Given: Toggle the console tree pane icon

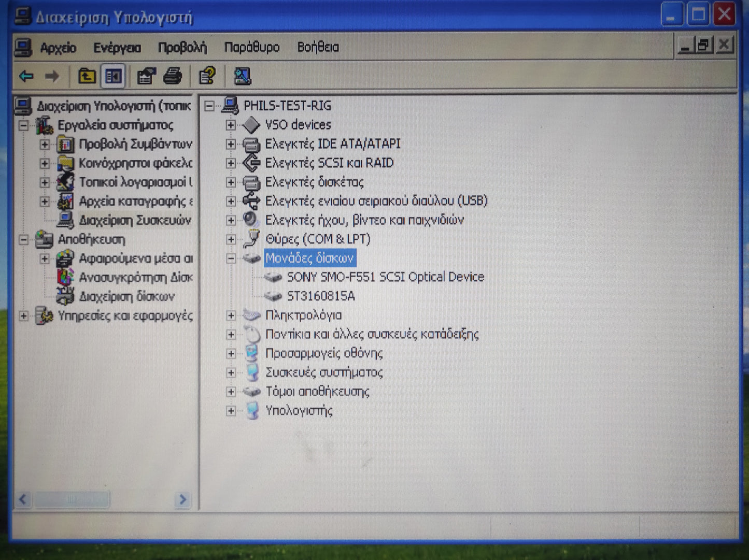Looking at the screenshot, I should 112,76.
